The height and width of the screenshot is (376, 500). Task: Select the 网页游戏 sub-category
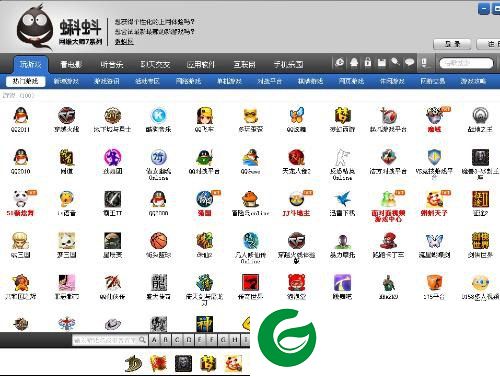tap(351, 81)
